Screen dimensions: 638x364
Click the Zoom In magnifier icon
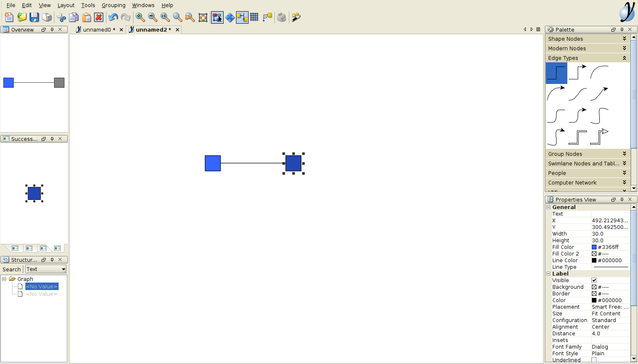point(140,17)
